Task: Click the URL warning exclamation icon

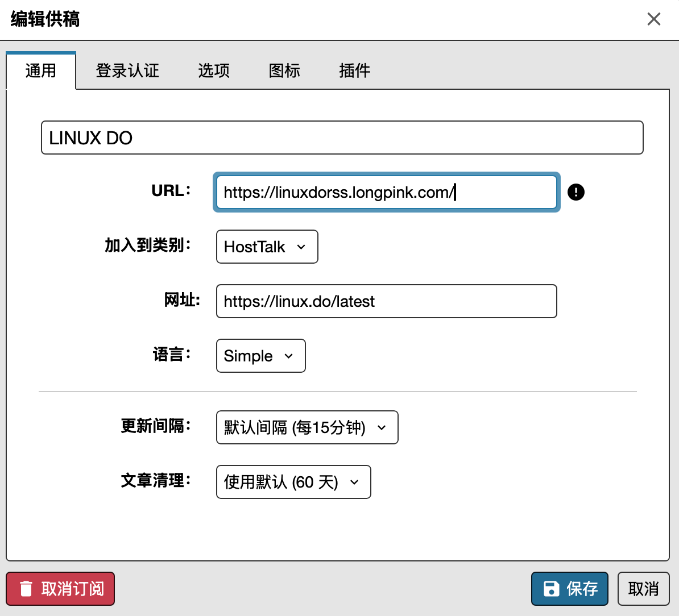Action: 576,192
